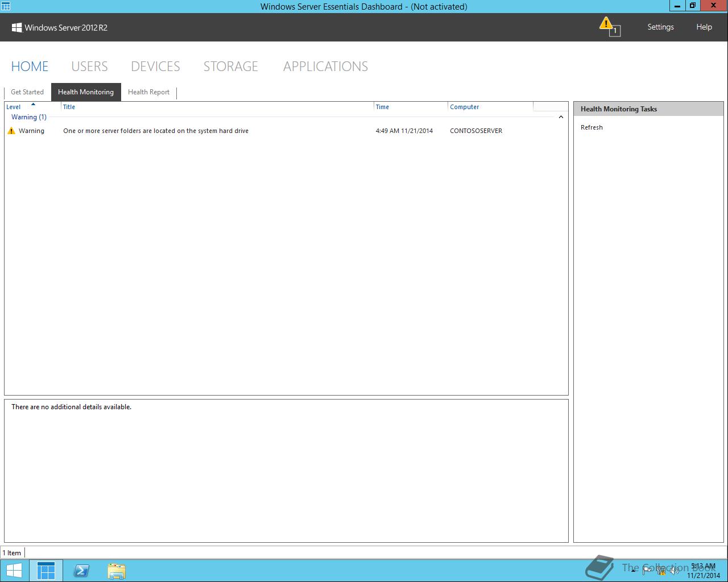The width and height of the screenshot is (728, 582).
Task: Select the Health Monitoring tab
Action: (86, 92)
